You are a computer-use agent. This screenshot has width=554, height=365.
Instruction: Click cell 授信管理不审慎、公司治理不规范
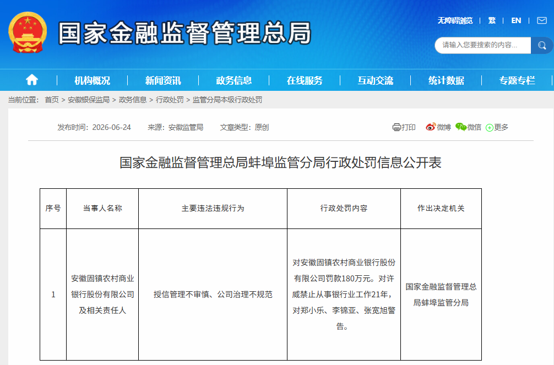pyautogui.click(x=213, y=294)
